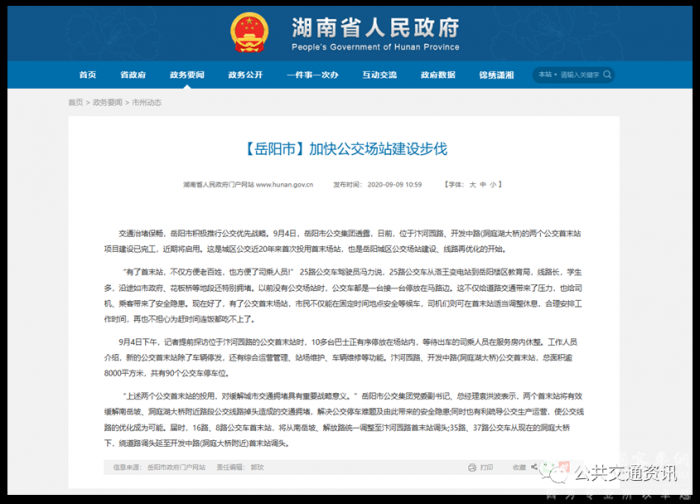Select 政务要闻 in the navigation bar
This screenshot has width=700, height=504.
pos(187,75)
